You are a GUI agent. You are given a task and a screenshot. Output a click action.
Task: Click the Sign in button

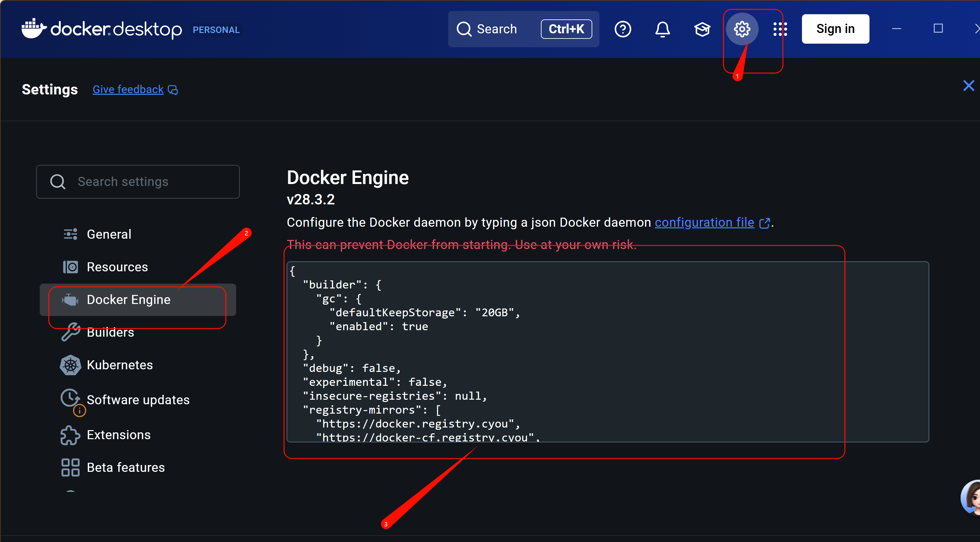pos(836,29)
